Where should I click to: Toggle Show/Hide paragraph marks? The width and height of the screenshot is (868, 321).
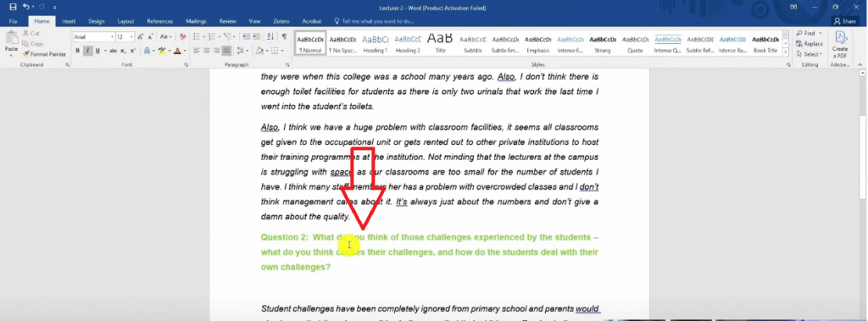tap(284, 37)
